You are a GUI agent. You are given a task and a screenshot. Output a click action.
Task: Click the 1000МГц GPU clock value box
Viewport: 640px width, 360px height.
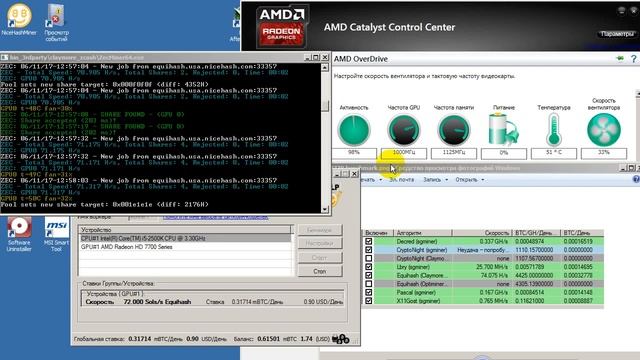pyautogui.click(x=404, y=153)
